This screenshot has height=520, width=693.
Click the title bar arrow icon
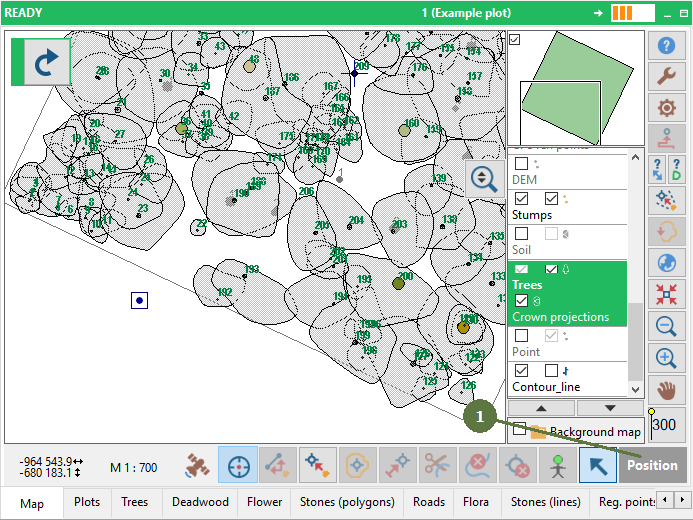click(x=598, y=13)
